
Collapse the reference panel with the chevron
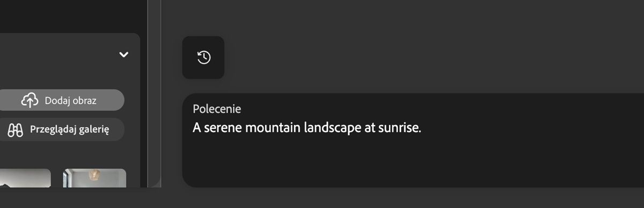click(x=124, y=55)
